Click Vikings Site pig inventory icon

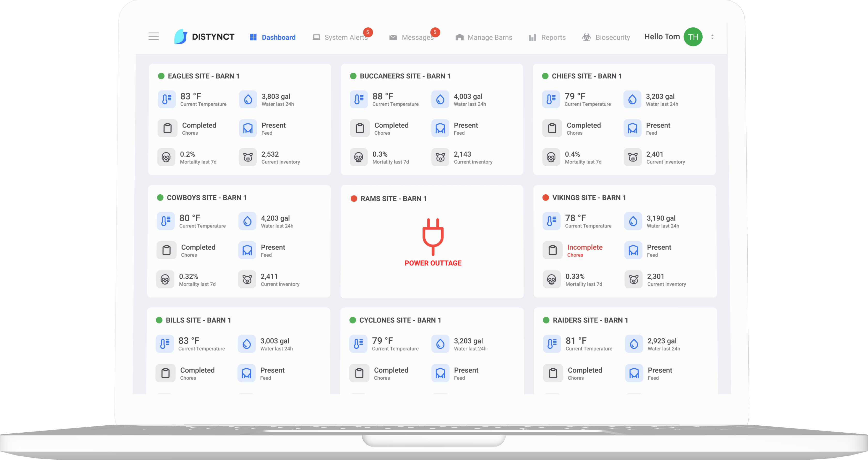pyautogui.click(x=633, y=279)
